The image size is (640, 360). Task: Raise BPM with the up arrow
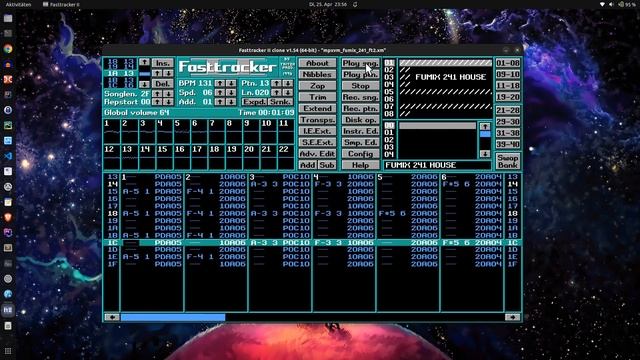coord(220,83)
